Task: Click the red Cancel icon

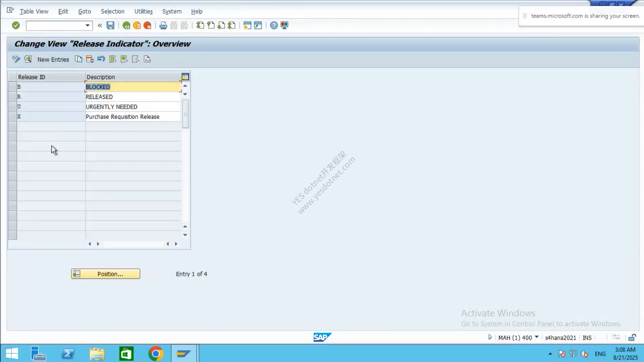Action: coord(147,25)
